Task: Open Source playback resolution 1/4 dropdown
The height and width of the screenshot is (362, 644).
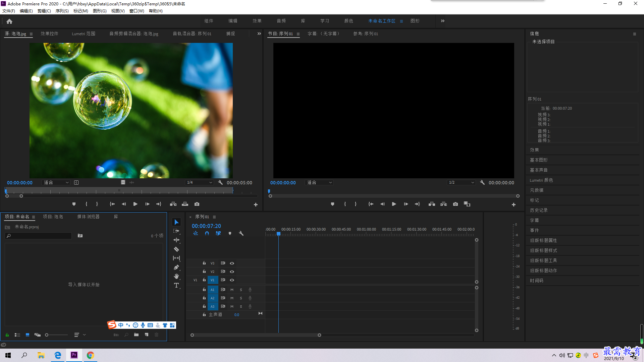Action: coord(199,183)
